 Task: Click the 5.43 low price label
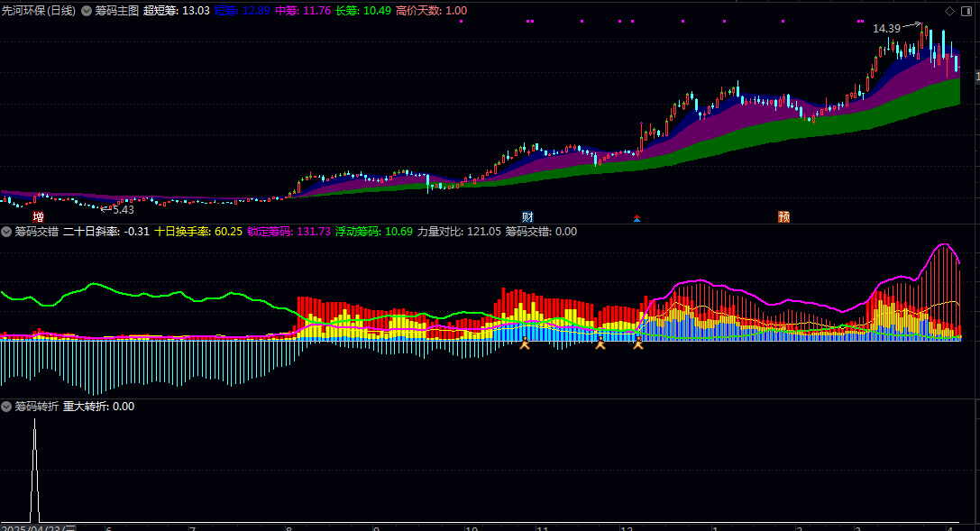pyautogui.click(x=124, y=210)
